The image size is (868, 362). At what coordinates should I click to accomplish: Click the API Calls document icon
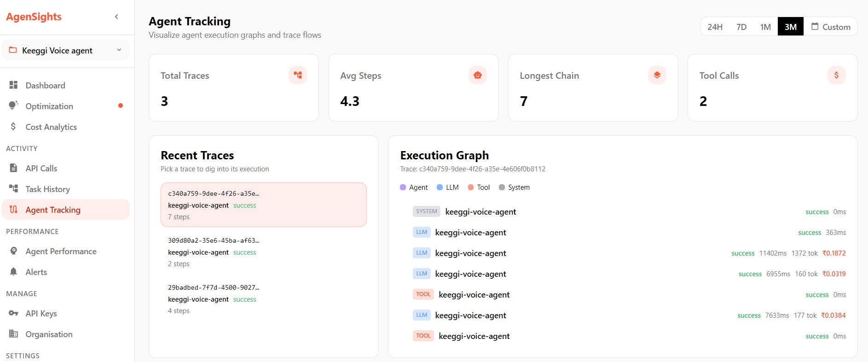[13, 168]
